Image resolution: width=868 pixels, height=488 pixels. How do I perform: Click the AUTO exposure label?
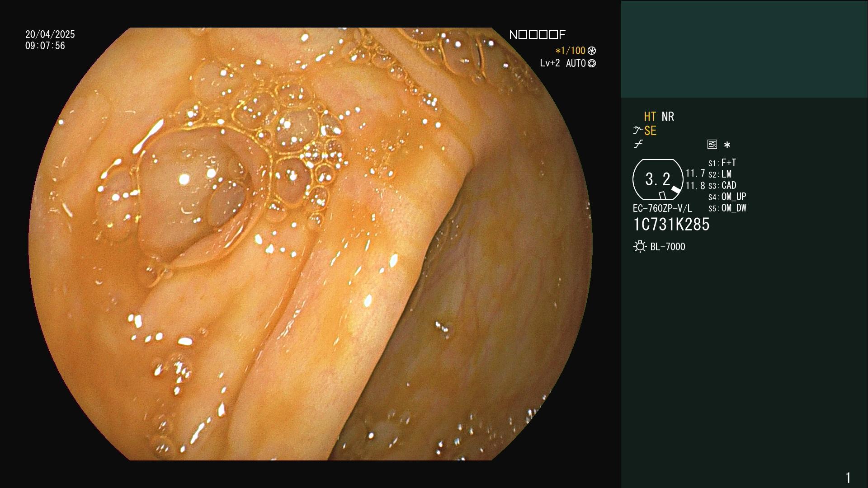click(576, 63)
